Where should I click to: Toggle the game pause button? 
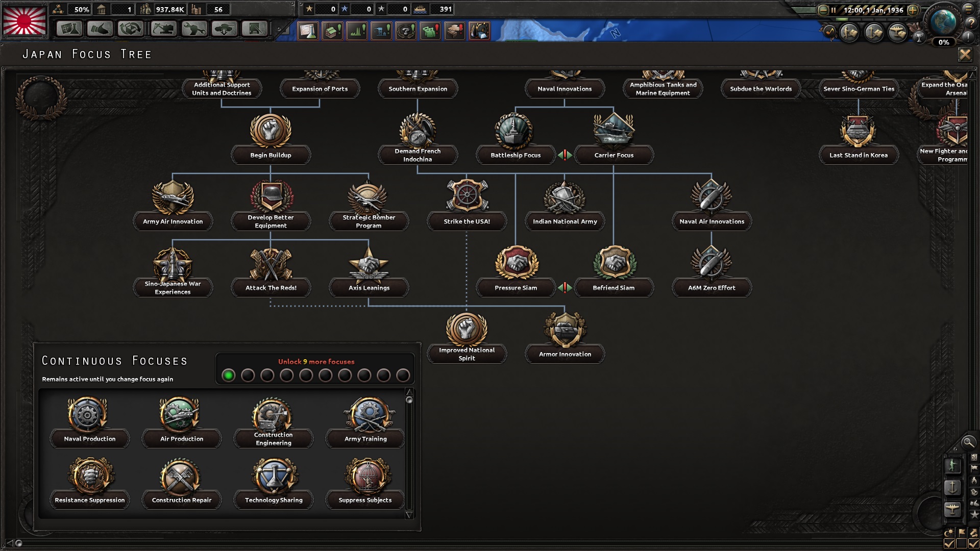833,10
